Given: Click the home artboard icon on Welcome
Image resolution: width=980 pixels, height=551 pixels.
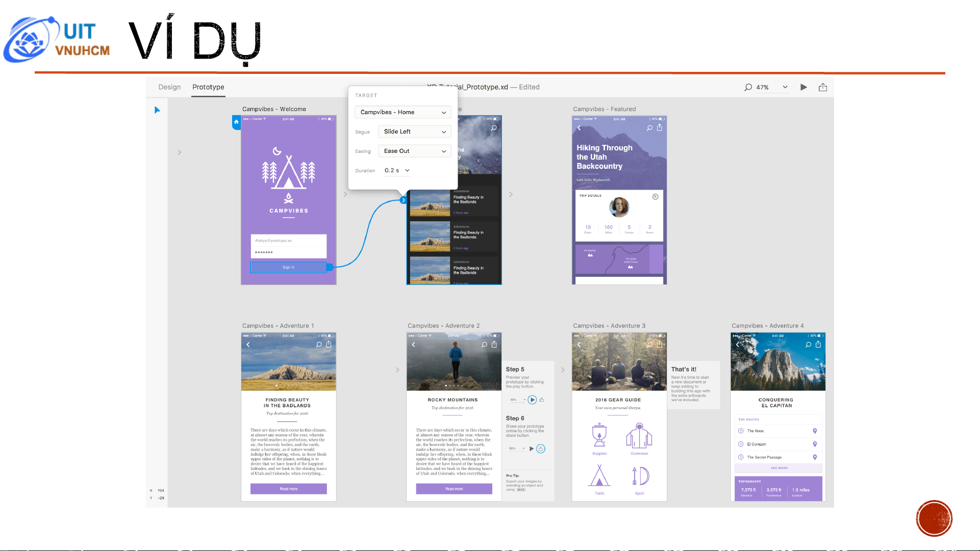Looking at the screenshot, I should pos(236,122).
